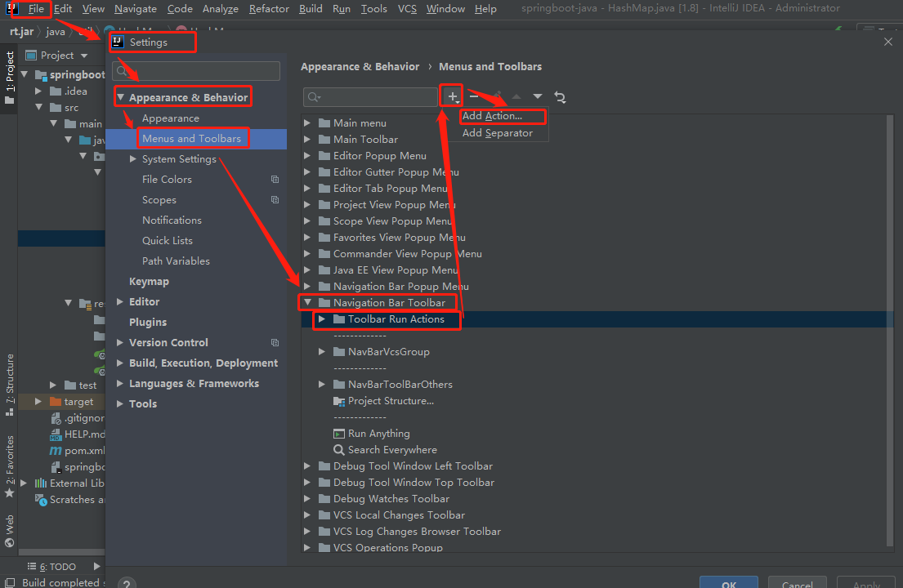Select Debug Watches Toolbar tree row
Image resolution: width=903 pixels, height=588 pixels.
pos(391,499)
